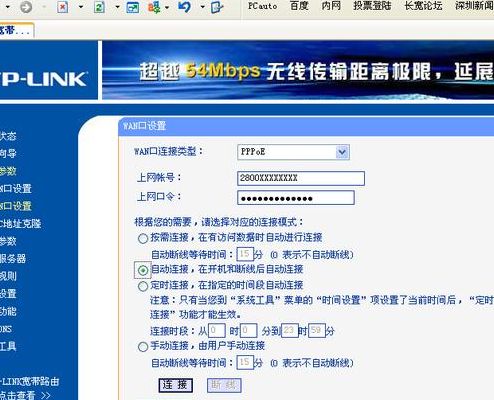Click the blue window view icon
This screenshot has width=494, height=400.
point(133,7)
